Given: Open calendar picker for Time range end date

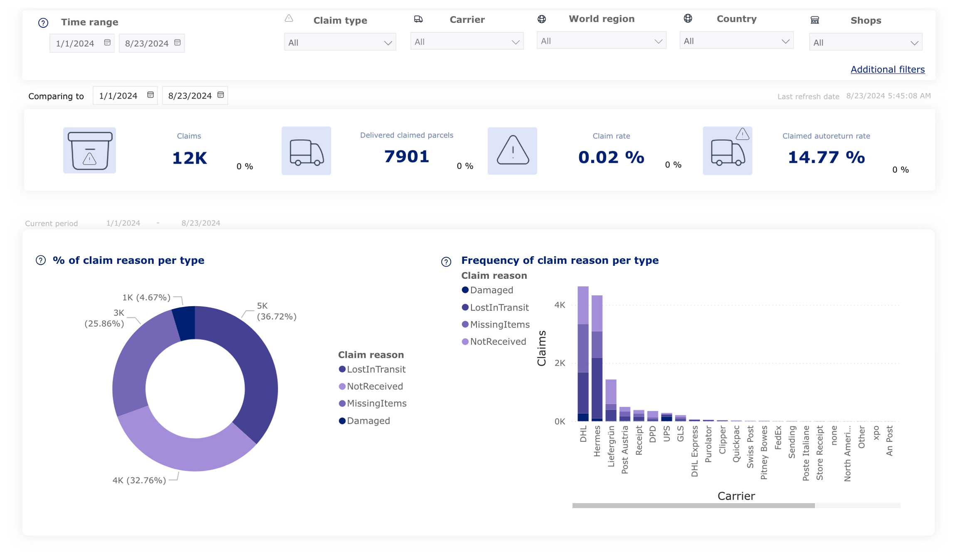Looking at the screenshot, I should 178,43.
